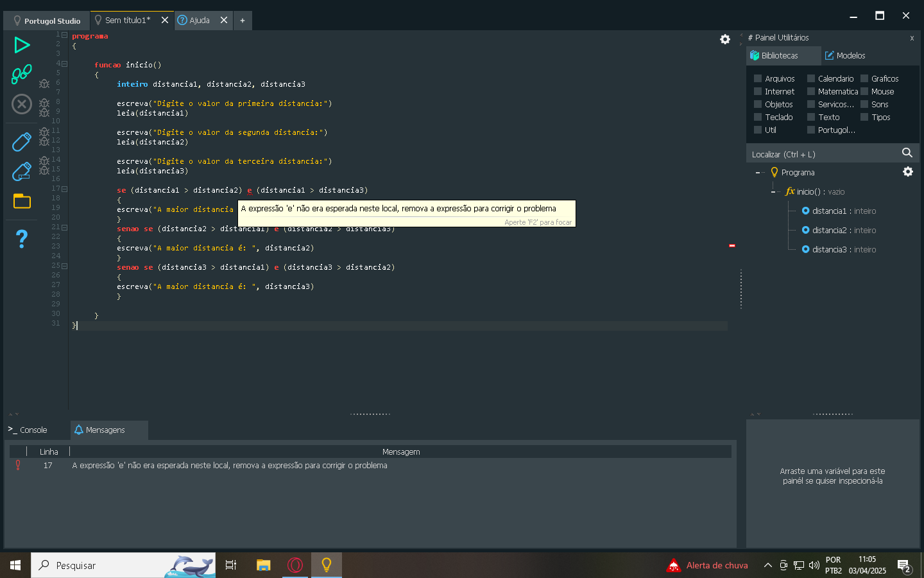924x578 pixels.
Task: Click the Pesquisar taskbar search box
Action: click(x=123, y=565)
